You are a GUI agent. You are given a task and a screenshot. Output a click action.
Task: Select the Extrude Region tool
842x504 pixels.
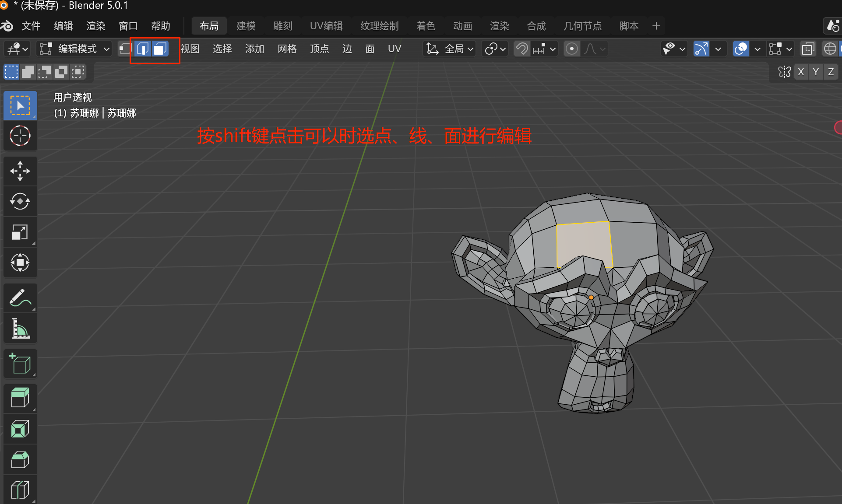(20, 398)
